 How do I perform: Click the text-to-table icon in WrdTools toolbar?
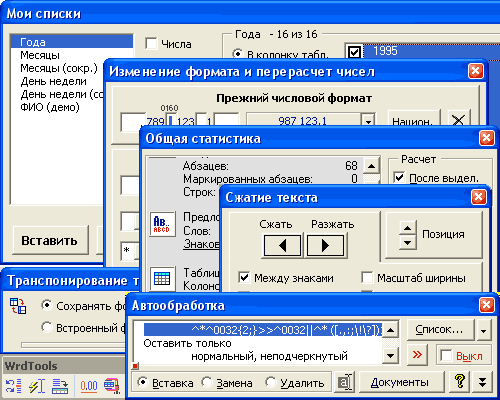click(x=60, y=386)
